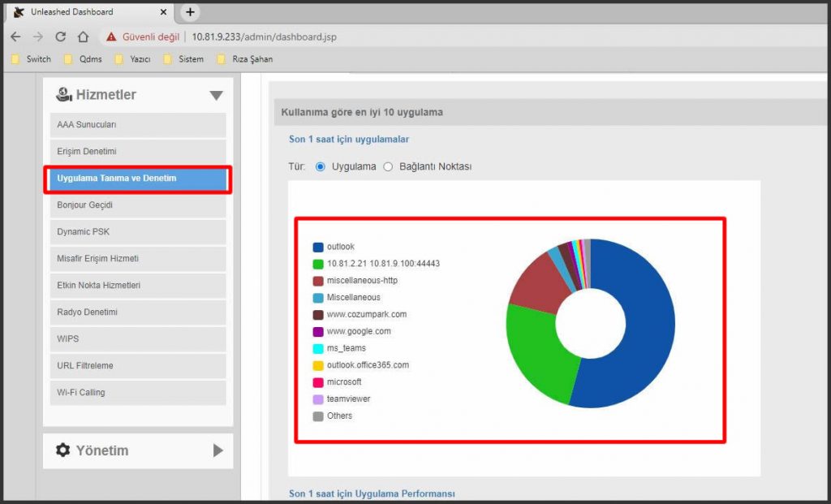The width and height of the screenshot is (831, 504).
Task: Click the green 10.81.2.21 legend swatch
Action: [x=318, y=264]
